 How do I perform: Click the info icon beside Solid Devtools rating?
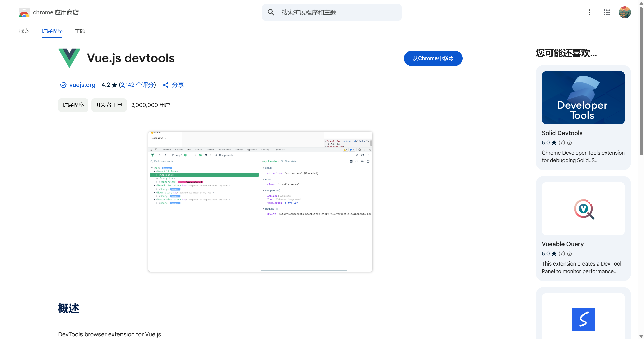(570, 143)
